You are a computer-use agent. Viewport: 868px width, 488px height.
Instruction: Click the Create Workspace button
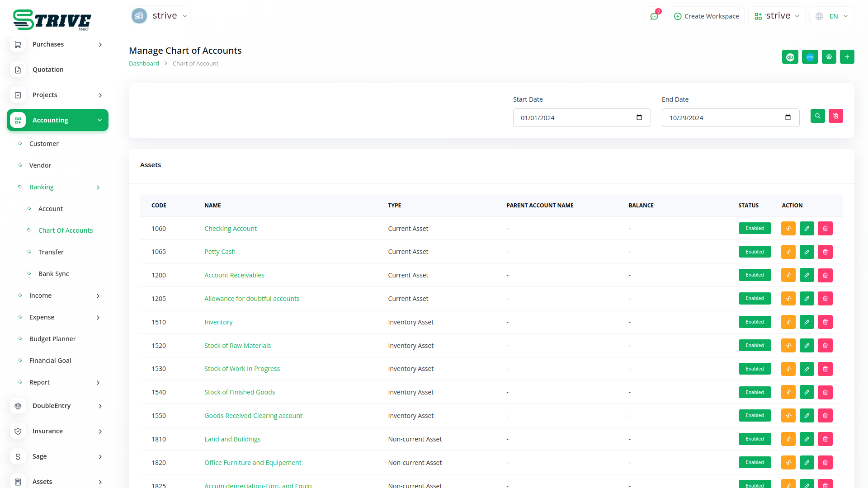(706, 16)
